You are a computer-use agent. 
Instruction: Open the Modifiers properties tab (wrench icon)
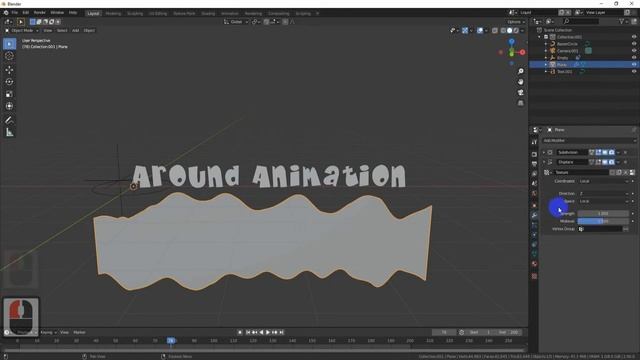pos(534,215)
